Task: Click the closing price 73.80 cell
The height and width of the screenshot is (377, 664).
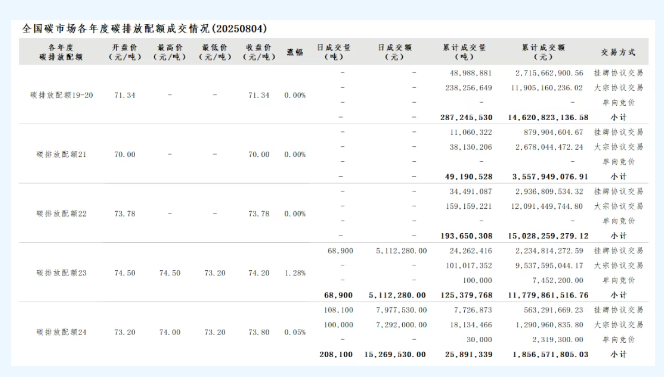Action: click(259, 333)
